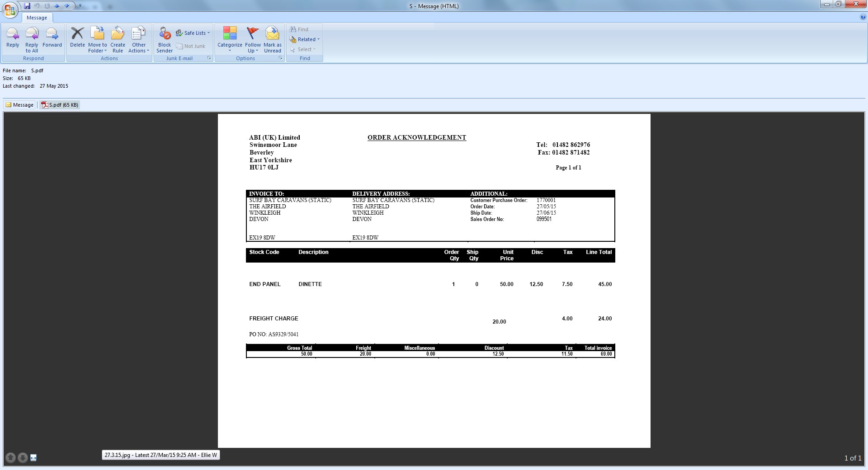The image size is (868, 470).
Task: Select the Message ribbon tab
Action: 37,18
